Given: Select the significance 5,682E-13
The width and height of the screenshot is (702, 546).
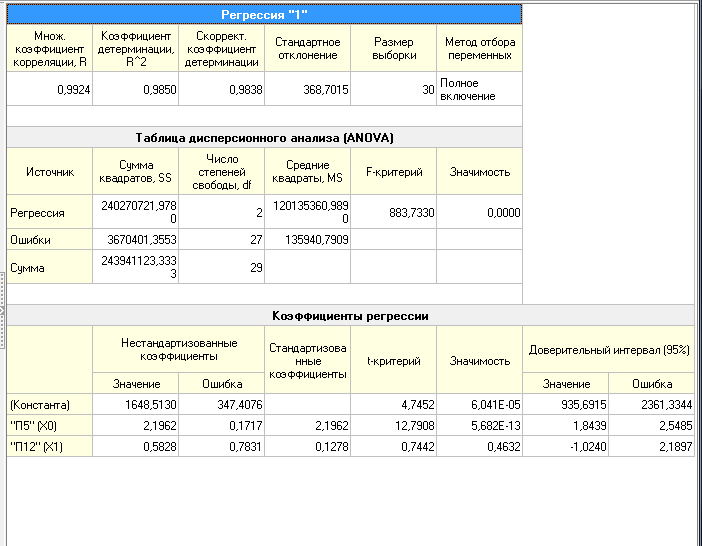Looking at the screenshot, I should 479,425.
